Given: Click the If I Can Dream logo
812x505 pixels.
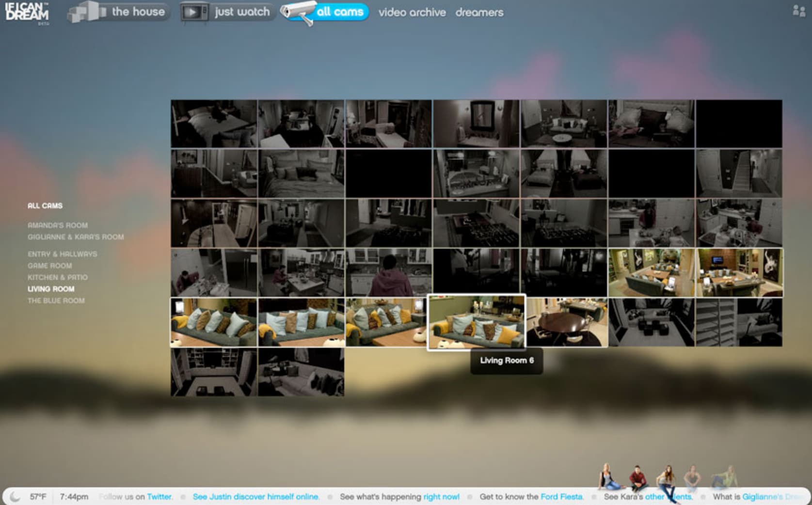Looking at the screenshot, I should (27, 12).
